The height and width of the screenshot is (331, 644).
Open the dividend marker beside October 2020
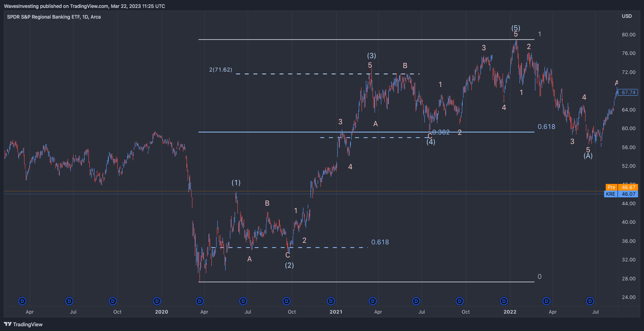287,301
